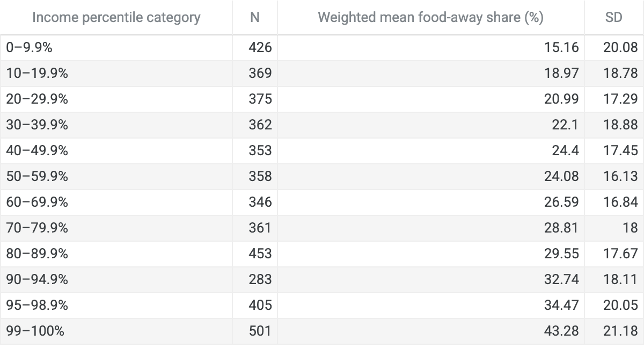Click the N value 426 cell
This screenshot has width=644, height=348.
(255, 48)
